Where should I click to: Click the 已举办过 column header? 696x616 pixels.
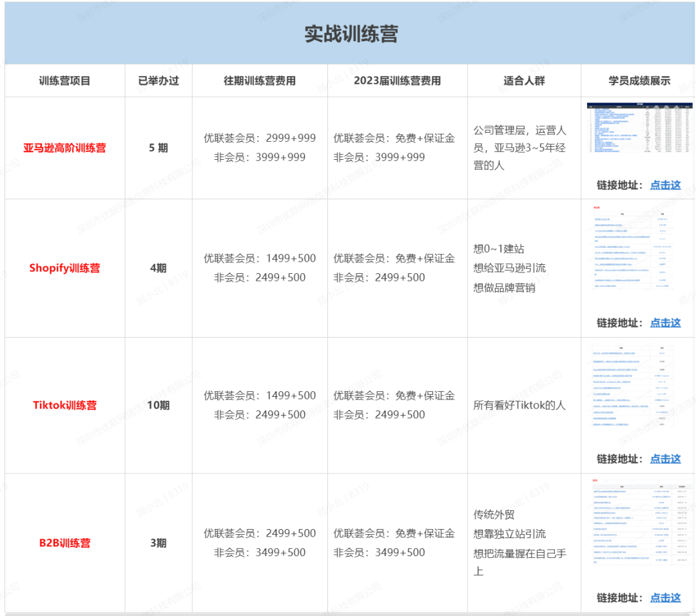(159, 81)
